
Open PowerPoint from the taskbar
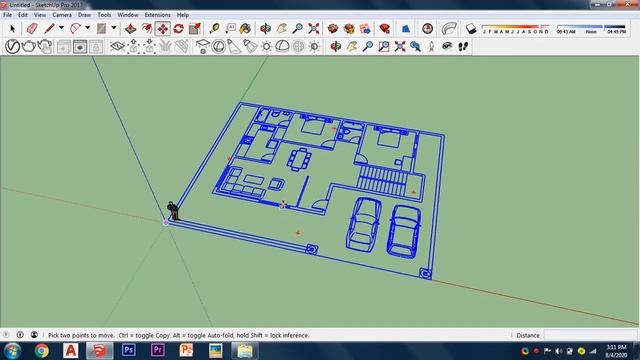pos(187,350)
